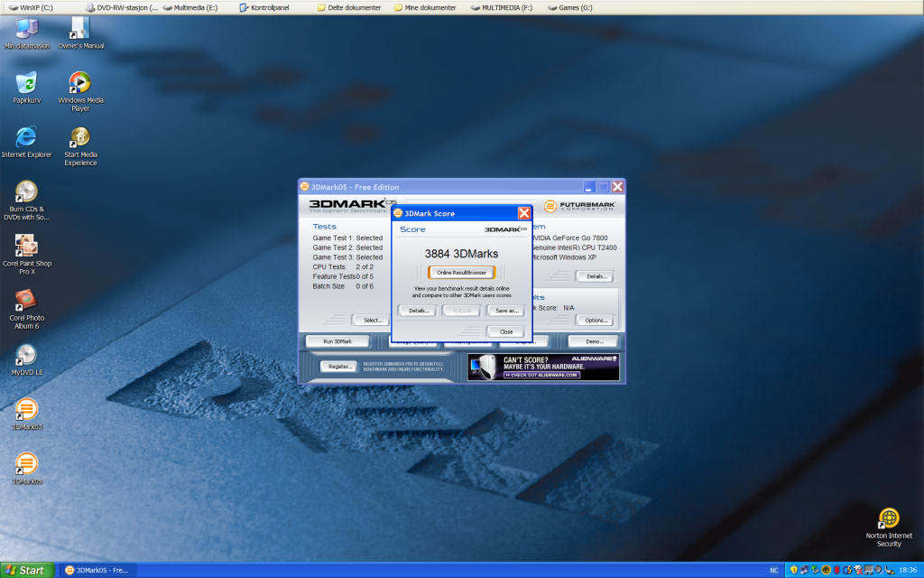Select the 3DMark05 desktop icon
This screenshot has width=924, height=578.
tap(26, 469)
